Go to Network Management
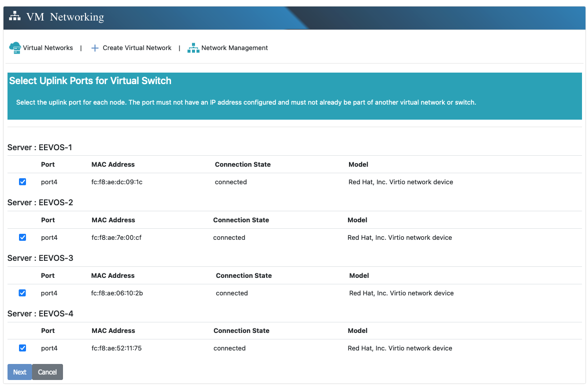 [x=234, y=48]
